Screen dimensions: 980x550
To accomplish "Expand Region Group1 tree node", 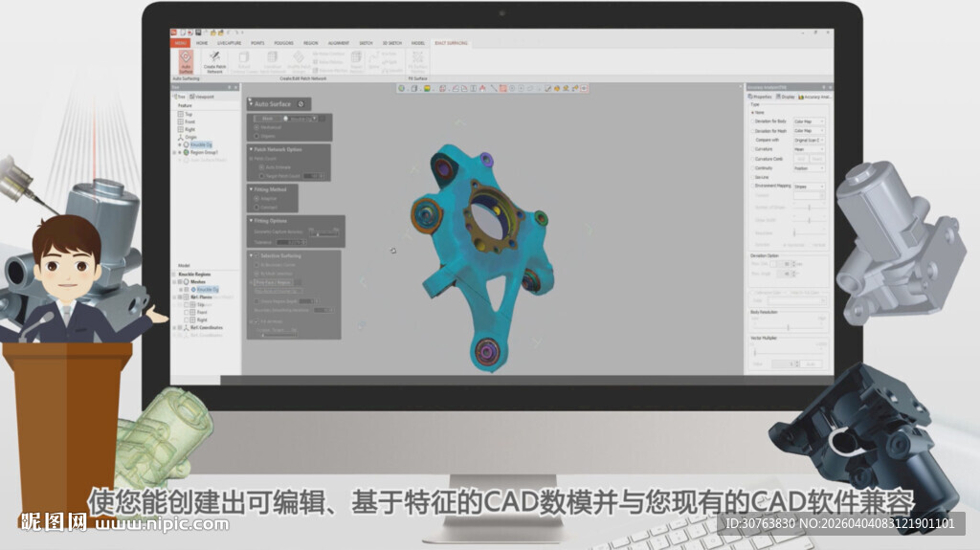I will [174, 152].
